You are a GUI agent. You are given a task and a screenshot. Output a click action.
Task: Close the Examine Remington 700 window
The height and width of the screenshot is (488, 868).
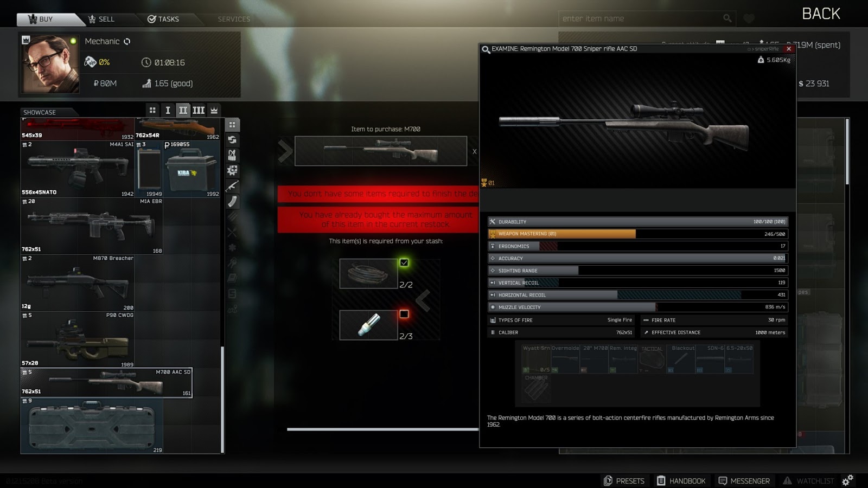[x=789, y=49]
